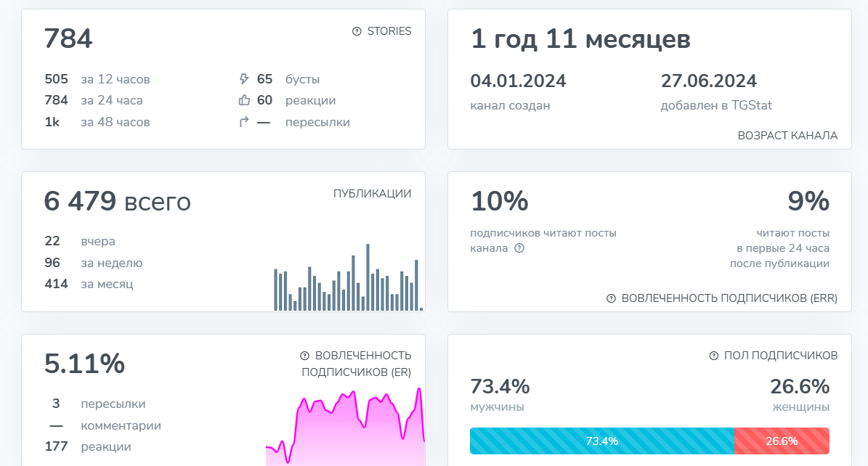Click the lightning bolt boosts icon
The height and width of the screenshot is (466, 868).
pos(244,79)
